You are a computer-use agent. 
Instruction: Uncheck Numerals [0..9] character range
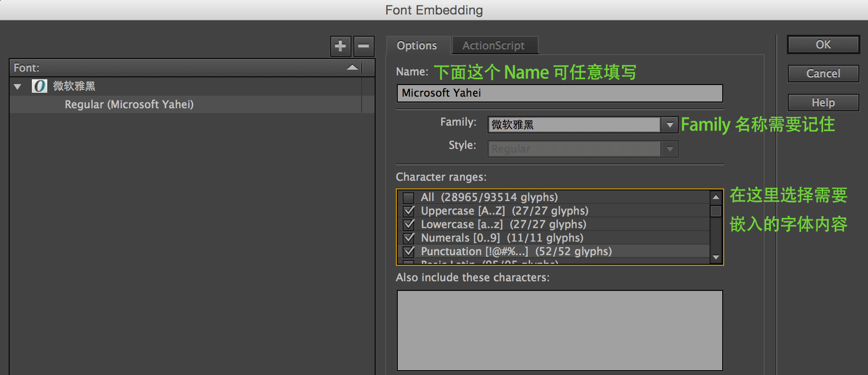409,238
